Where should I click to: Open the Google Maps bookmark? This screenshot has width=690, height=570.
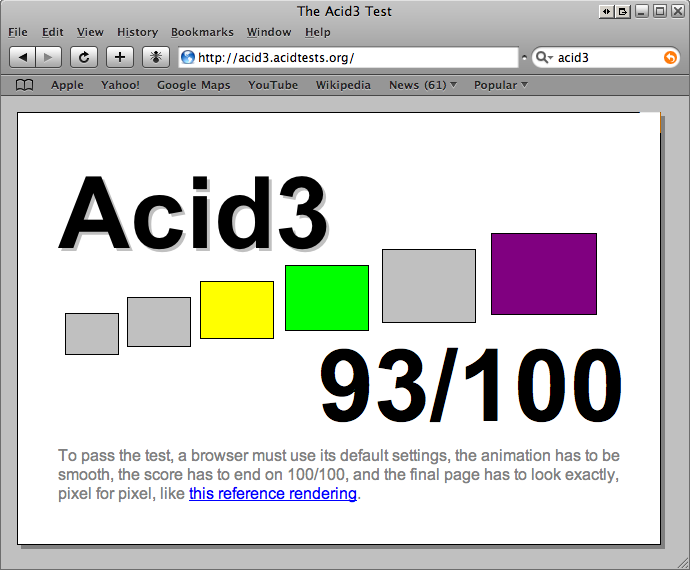(x=193, y=85)
